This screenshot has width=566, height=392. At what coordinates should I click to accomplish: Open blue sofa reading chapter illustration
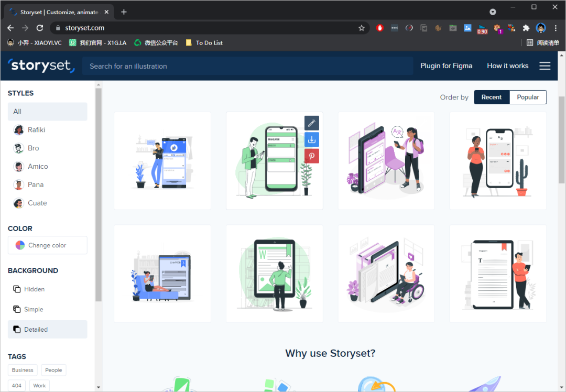(162, 274)
